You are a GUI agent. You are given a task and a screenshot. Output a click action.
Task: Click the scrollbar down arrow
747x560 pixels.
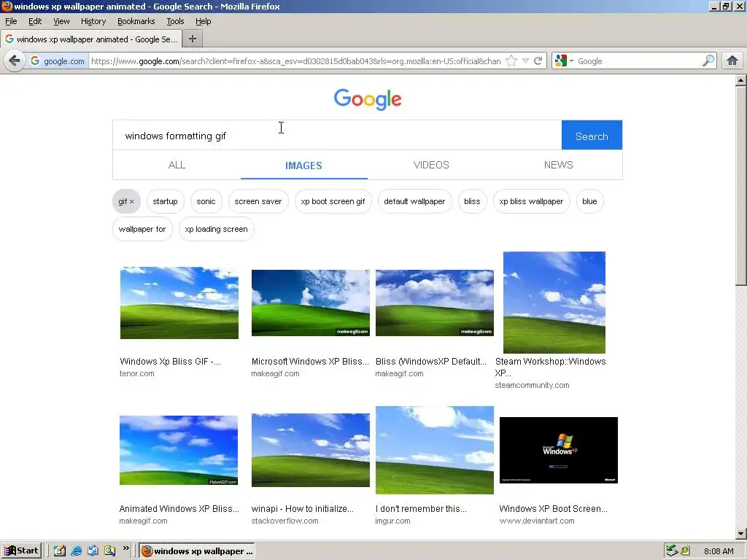pos(741,533)
